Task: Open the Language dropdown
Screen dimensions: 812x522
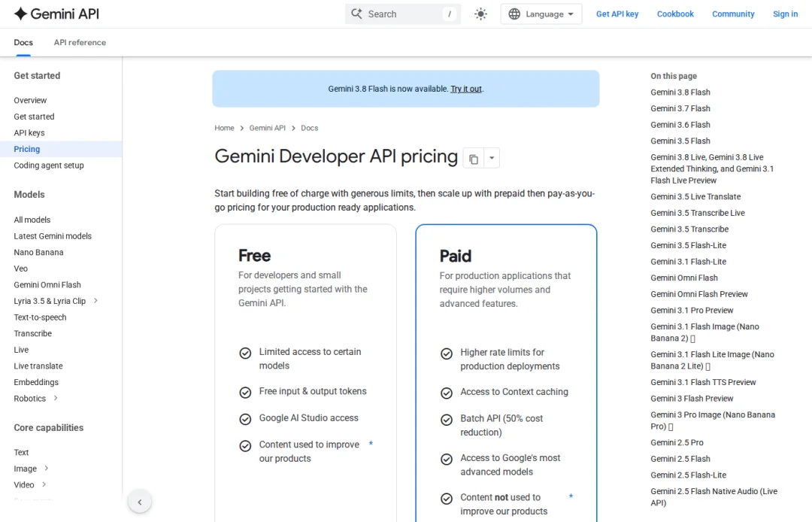Action: coord(541,14)
